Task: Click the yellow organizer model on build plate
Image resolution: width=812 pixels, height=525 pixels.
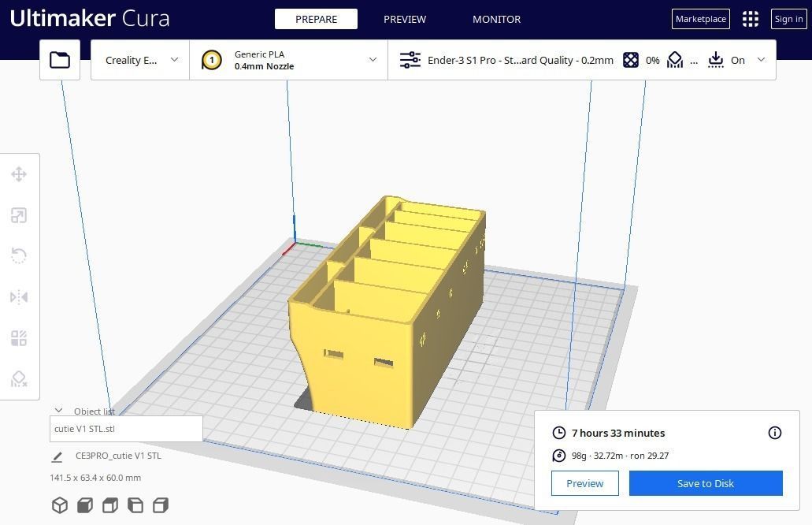Action: click(388, 311)
